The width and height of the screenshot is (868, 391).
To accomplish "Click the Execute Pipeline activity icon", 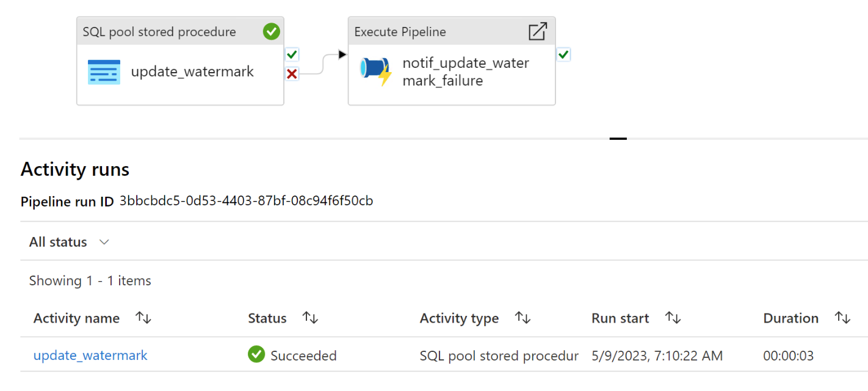I will tap(375, 72).
